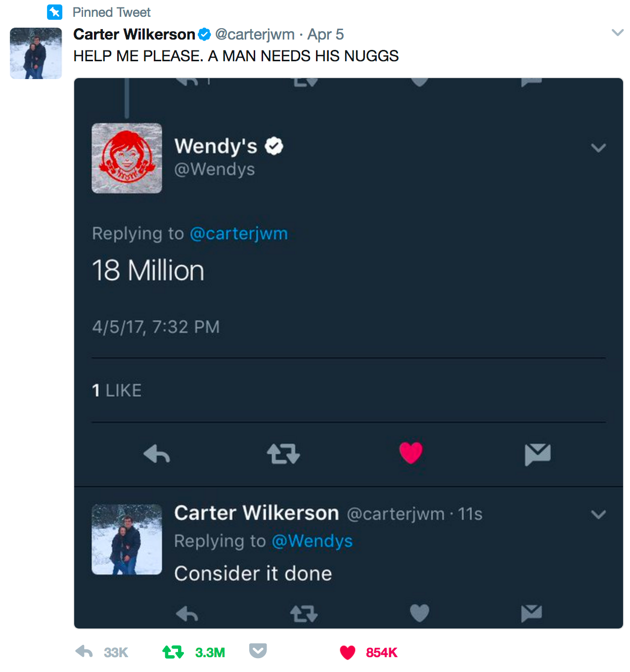Open the chevron menu on the pinned tweet
The image size is (630, 672).
click(x=618, y=33)
